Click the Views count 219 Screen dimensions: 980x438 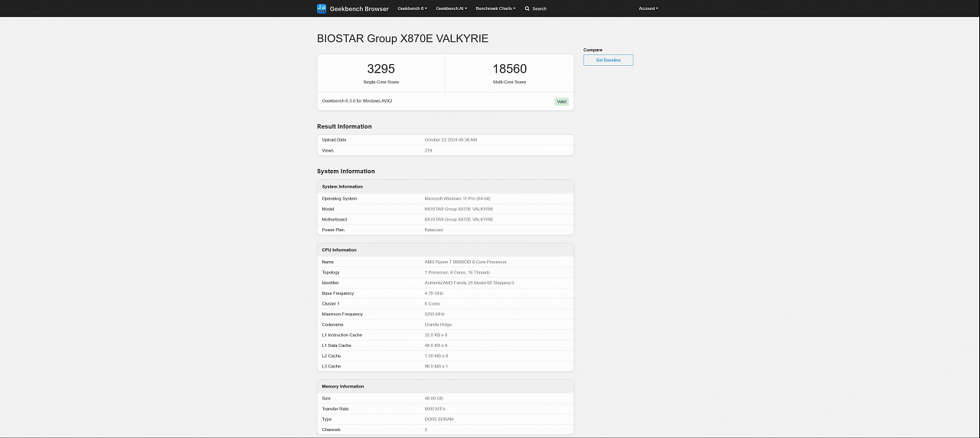click(x=428, y=150)
